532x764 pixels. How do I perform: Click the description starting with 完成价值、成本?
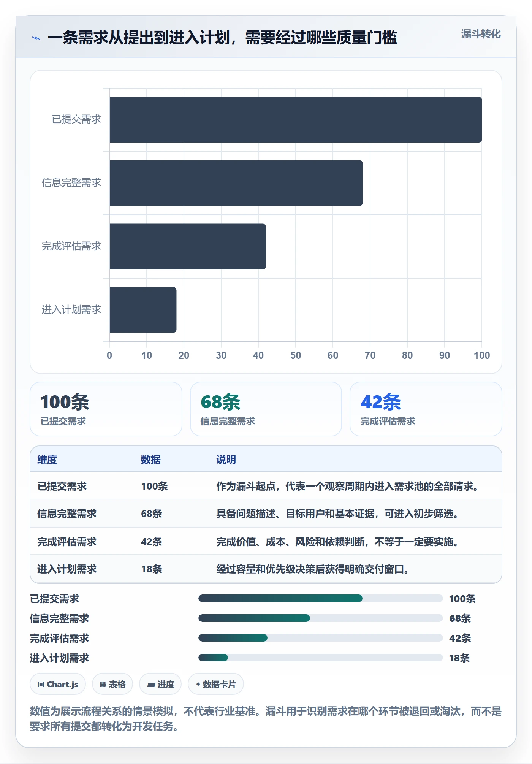pos(337,542)
